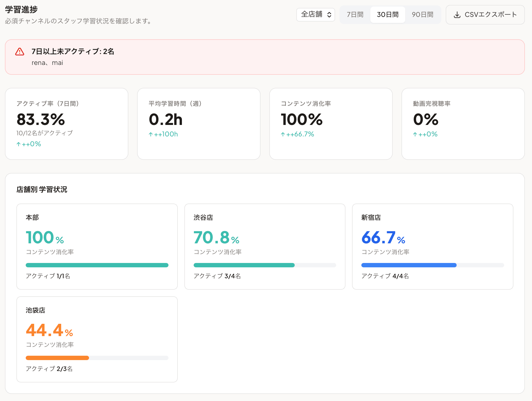Viewport: 532px width, 401px height.
Task: Click the up arrow beside ++100h
Action: [151, 134]
